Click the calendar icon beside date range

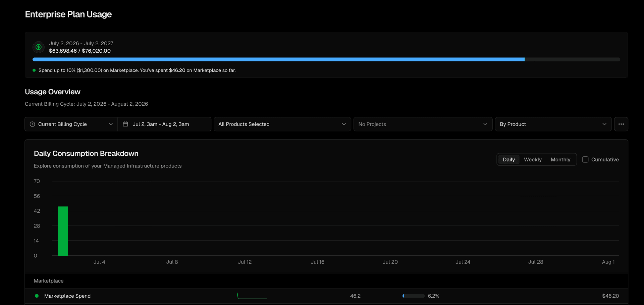click(x=125, y=124)
